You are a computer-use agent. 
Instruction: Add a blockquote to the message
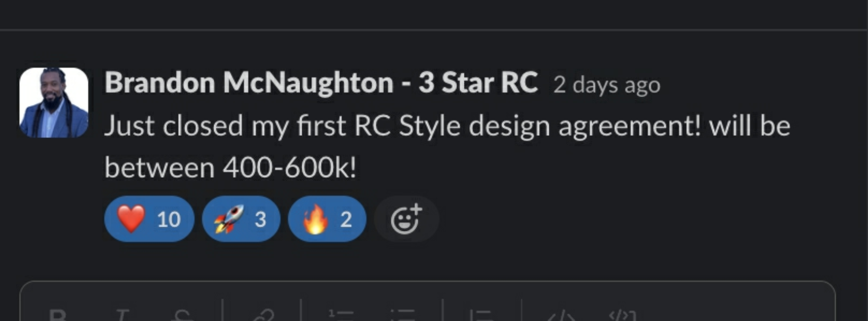482,315
